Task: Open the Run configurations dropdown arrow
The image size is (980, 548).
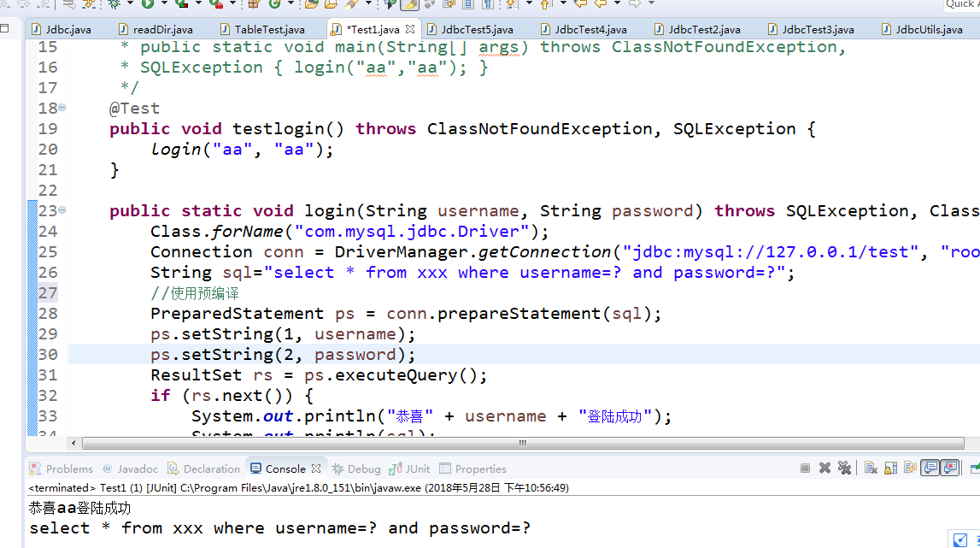Action: point(164,3)
